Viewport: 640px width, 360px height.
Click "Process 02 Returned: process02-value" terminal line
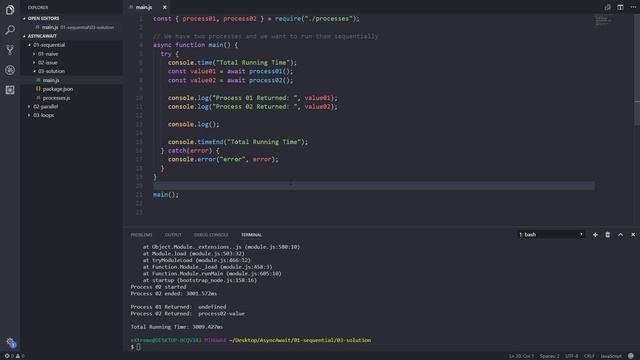[x=187, y=314]
